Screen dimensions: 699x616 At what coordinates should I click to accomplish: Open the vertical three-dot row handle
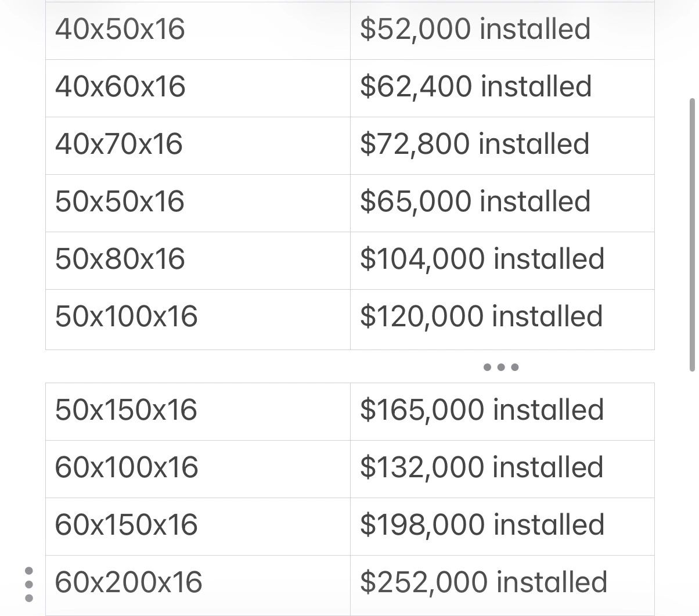pyautogui.click(x=30, y=584)
